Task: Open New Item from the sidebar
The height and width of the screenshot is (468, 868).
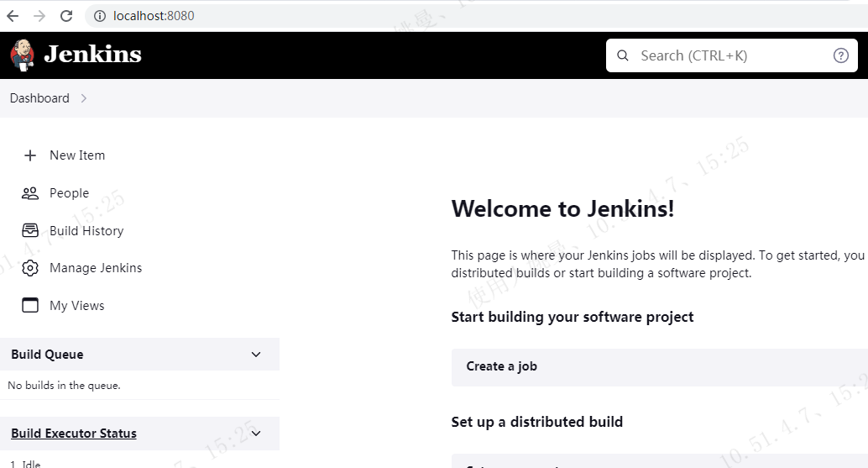Action: (x=77, y=155)
